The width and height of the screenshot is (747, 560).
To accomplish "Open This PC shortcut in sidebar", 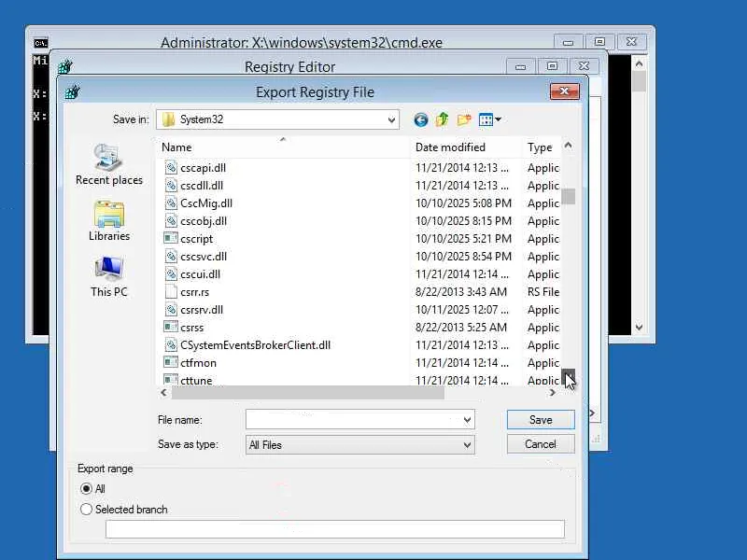I will pos(109,276).
